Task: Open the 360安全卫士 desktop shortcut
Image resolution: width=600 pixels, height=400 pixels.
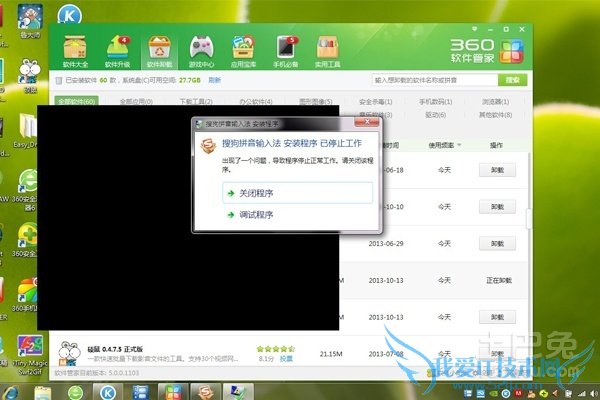Action: 25,240
